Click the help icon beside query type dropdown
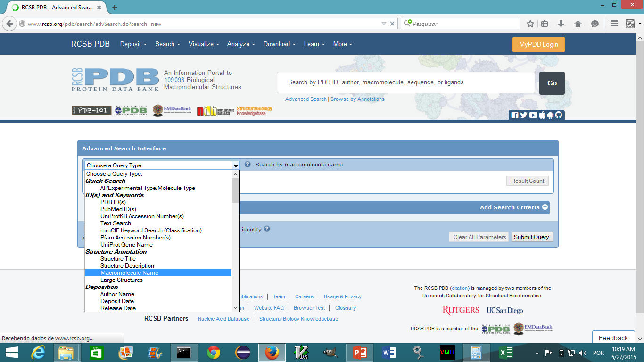 [248, 165]
